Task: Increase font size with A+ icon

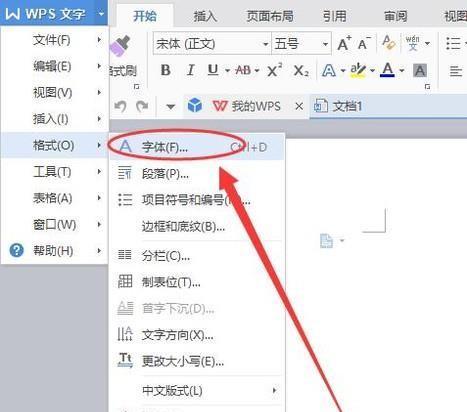Action: pyautogui.click(x=344, y=43)
